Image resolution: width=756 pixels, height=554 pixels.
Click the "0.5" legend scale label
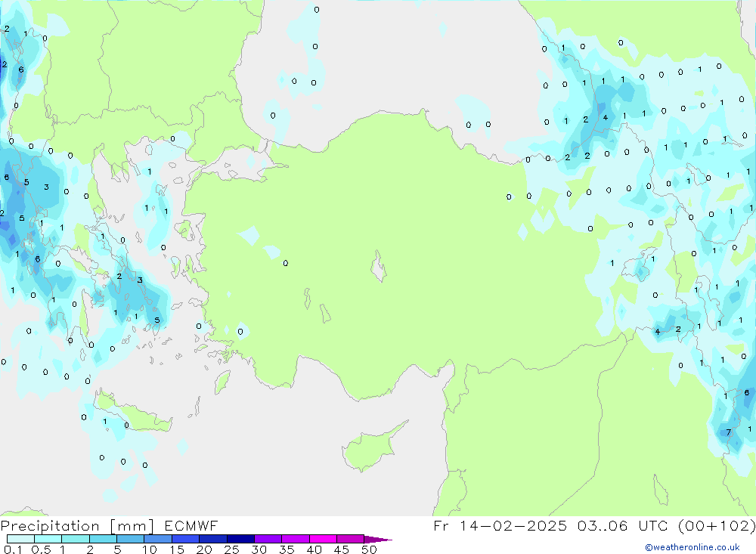click(41, 549)
